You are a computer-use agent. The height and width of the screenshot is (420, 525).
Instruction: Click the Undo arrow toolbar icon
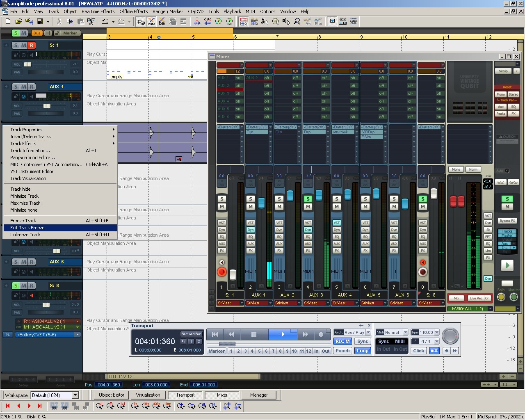click(105, 21)
